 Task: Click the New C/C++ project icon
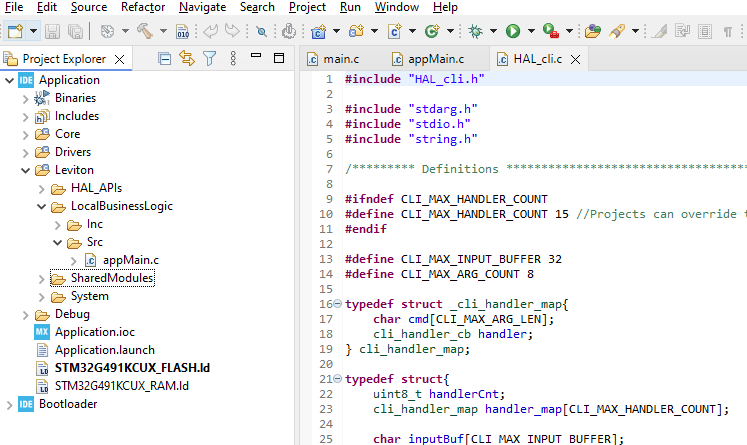pyautogui.click(x=318, y=31)
